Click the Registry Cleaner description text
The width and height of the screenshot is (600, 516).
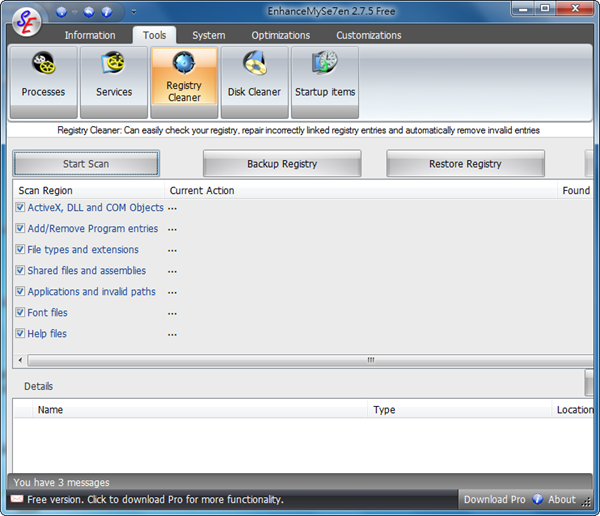tap(298, 131)
